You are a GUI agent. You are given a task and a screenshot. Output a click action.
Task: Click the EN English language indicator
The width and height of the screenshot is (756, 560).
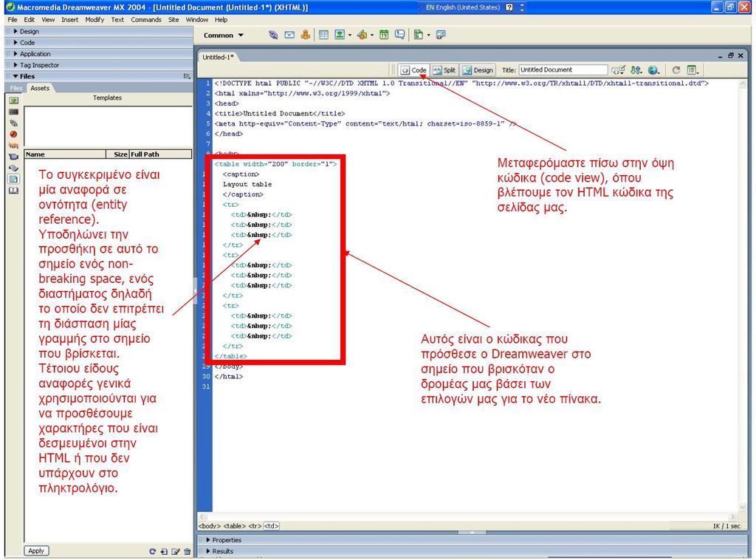[x=462, y=7]
